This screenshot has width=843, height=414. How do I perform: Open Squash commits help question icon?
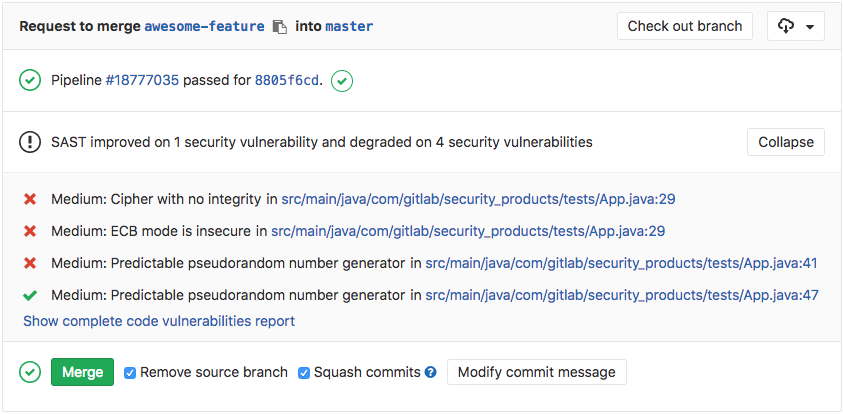click(x=431, y=372)
